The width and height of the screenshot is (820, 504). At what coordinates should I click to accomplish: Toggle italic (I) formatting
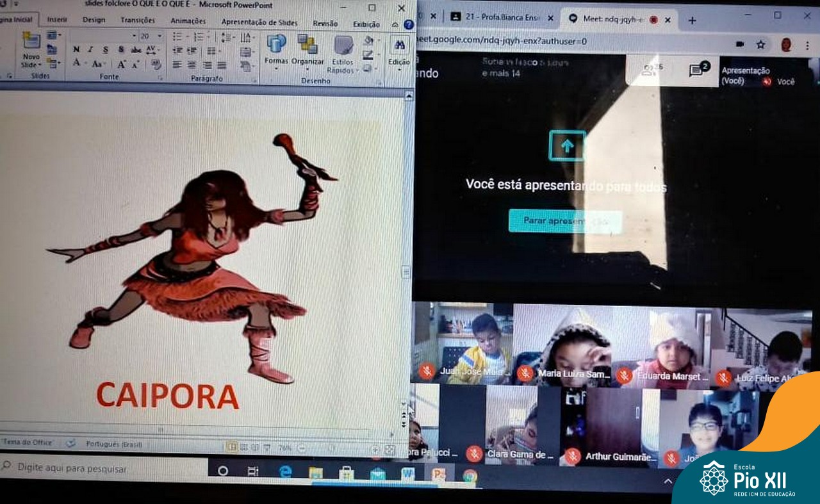pyautogui.click(x=90, y=49)
